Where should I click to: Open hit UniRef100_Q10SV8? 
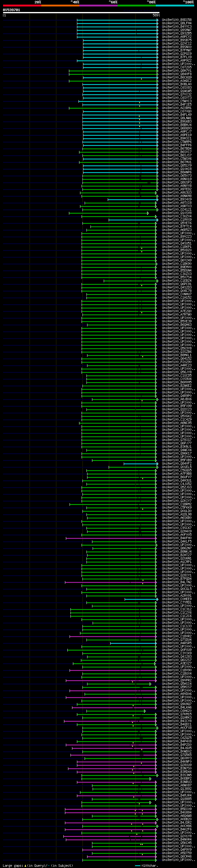177,213
